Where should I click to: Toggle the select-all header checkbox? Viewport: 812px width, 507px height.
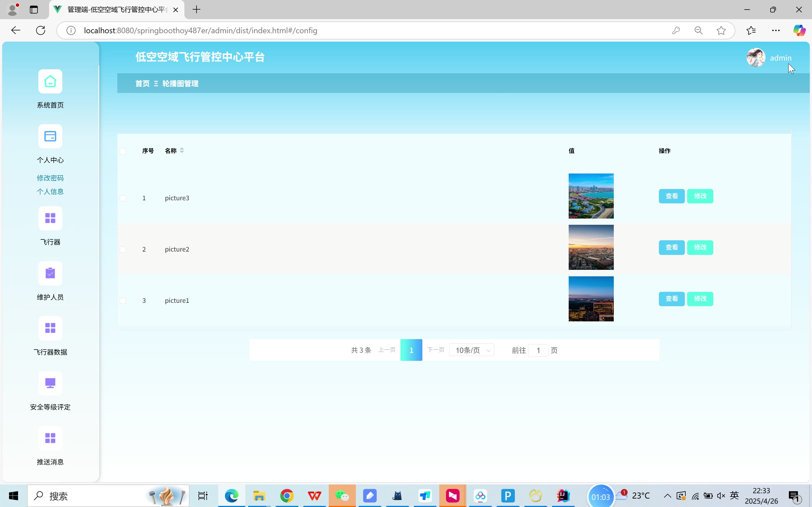tap(123, 151)
